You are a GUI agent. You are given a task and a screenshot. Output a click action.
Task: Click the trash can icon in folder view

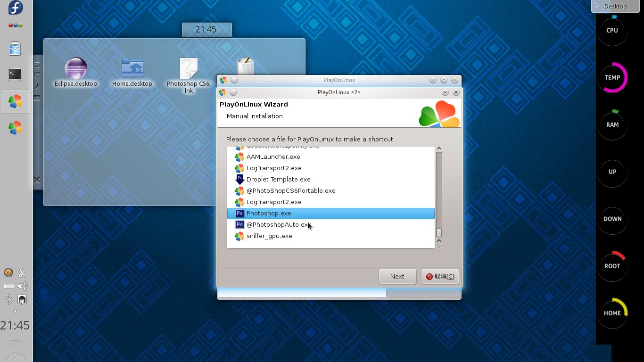pyautogui.click(x=245, y=66)
